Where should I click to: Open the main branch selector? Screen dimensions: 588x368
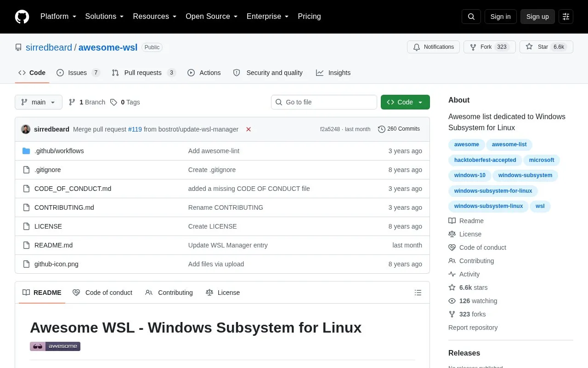point(39,102)
